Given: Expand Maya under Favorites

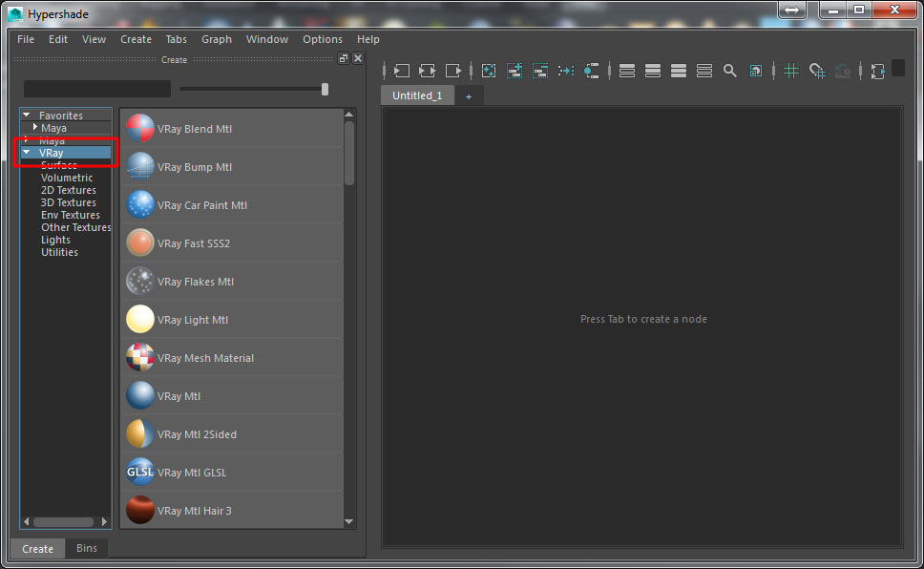Looking at the screenshot, I should pos(35,127).
